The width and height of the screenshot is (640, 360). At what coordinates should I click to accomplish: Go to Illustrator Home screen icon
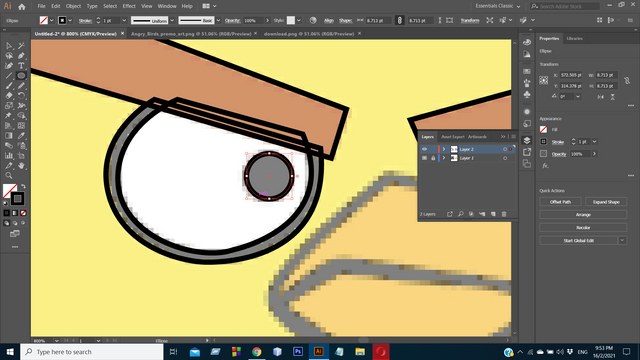(x=22, y=7)
